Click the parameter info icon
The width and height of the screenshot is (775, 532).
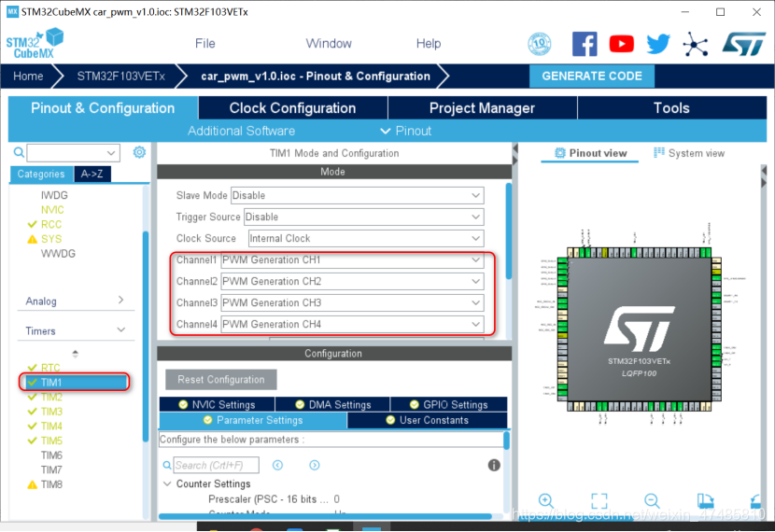tap(494, 465)
